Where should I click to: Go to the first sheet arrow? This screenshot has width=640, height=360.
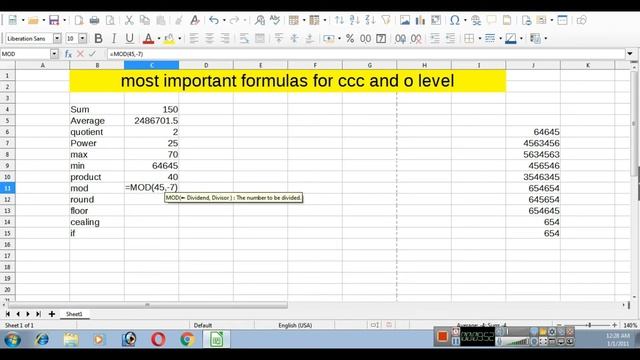[x=7, y=314]
